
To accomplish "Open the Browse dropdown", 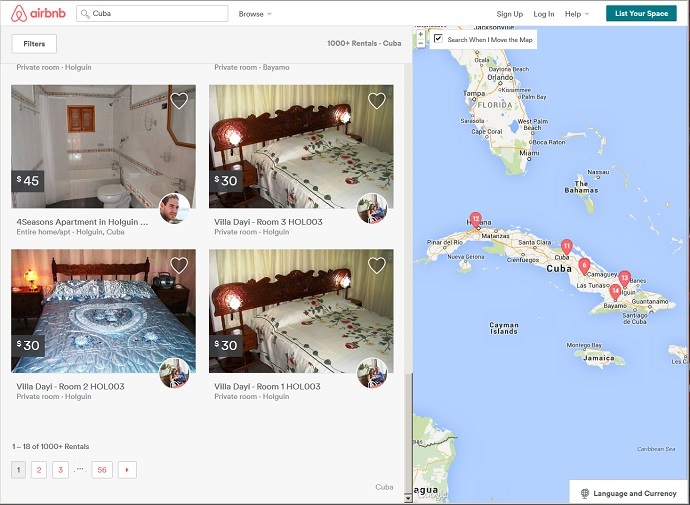I will 255,14.
